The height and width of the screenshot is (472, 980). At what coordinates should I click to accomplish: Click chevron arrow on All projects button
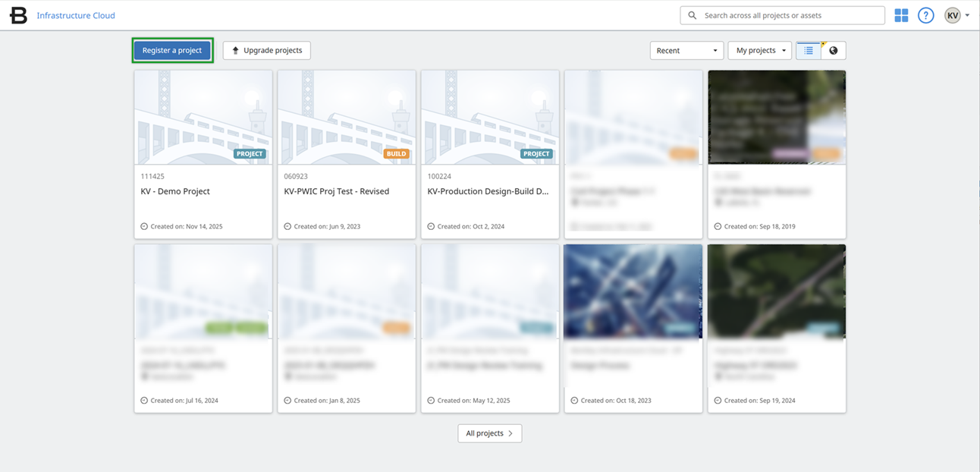(510, 433)
